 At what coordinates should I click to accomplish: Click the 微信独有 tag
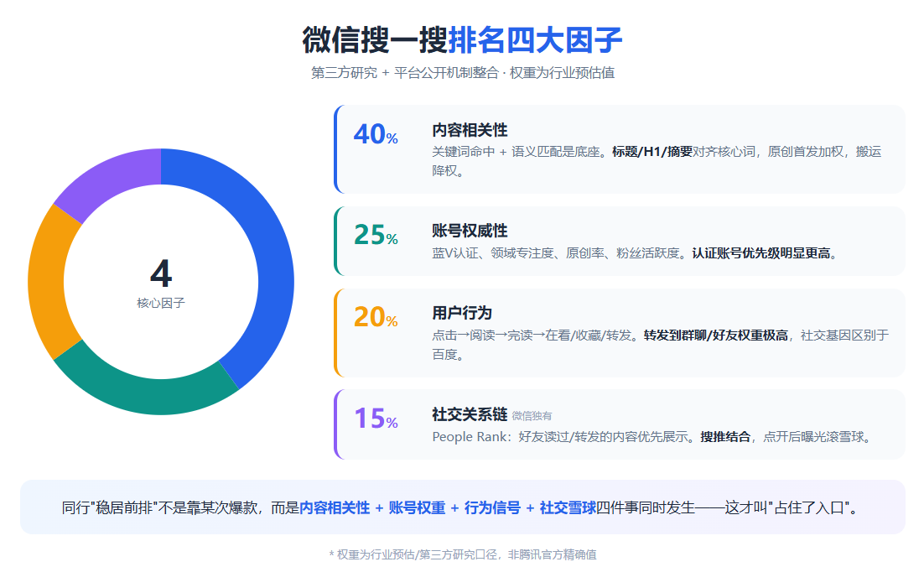point(532,416)
